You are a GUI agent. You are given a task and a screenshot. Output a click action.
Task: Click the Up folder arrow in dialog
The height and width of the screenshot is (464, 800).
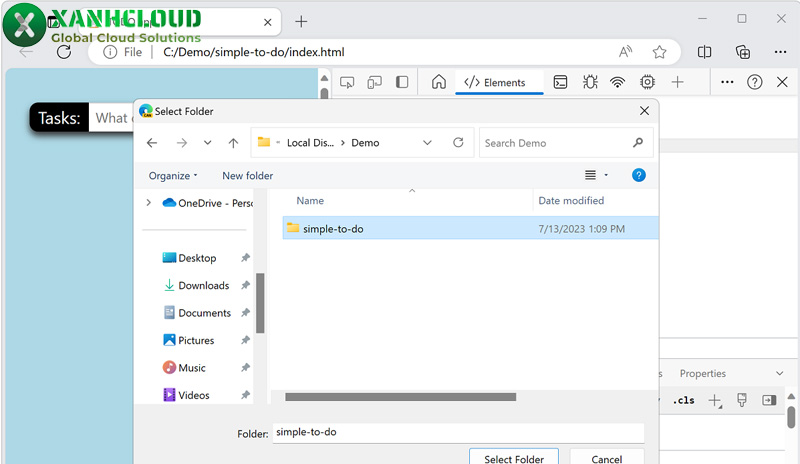tap(233, 143)
